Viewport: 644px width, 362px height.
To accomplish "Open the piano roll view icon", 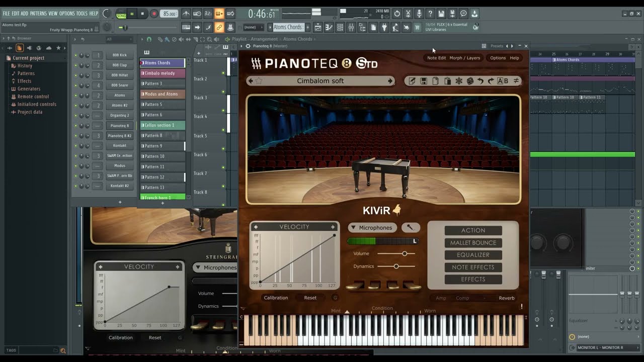I will 328,27.
